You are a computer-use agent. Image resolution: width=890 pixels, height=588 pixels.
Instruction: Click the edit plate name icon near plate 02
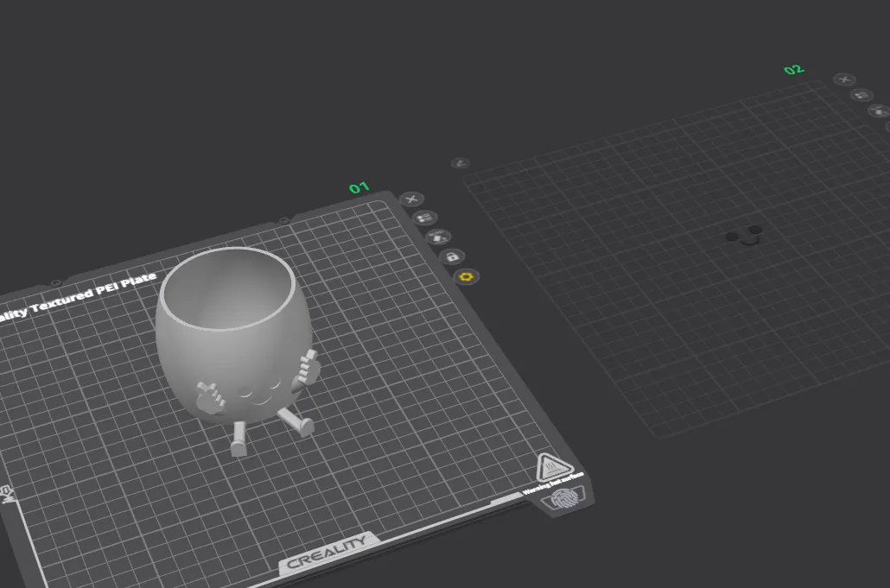click(x=461, y=163)
